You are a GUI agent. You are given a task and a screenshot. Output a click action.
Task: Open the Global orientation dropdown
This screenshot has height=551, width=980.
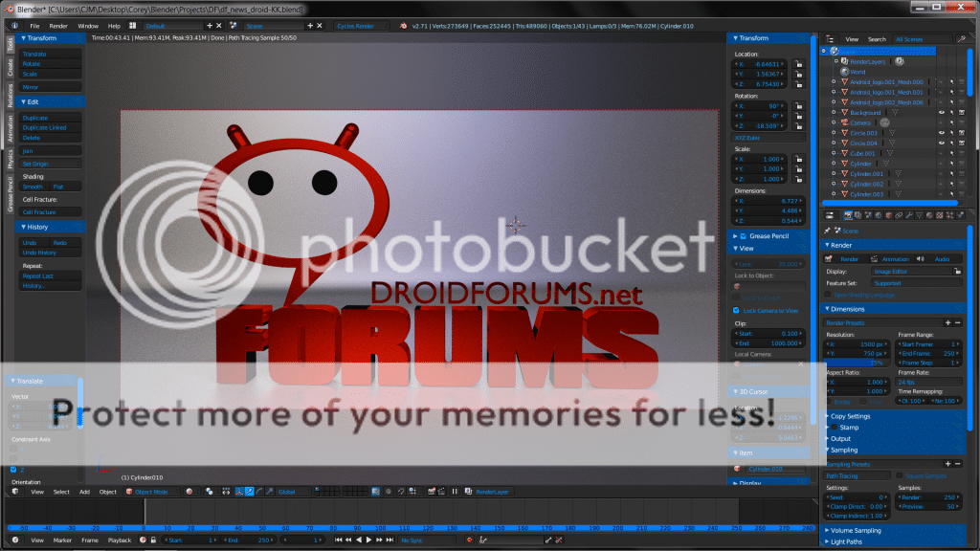[294, 492]
